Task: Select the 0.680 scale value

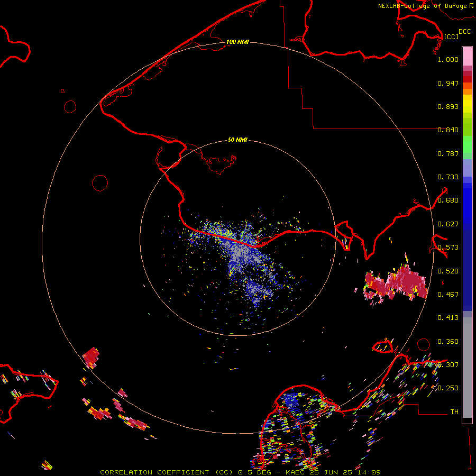Action: [x=448, y=200]
